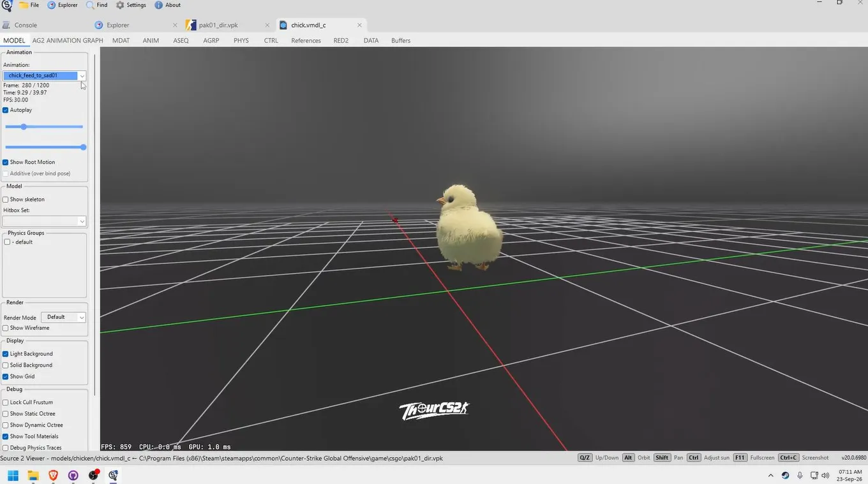Open the volume tray icon
Screen dimensions: 868x484
coord(825,476)
